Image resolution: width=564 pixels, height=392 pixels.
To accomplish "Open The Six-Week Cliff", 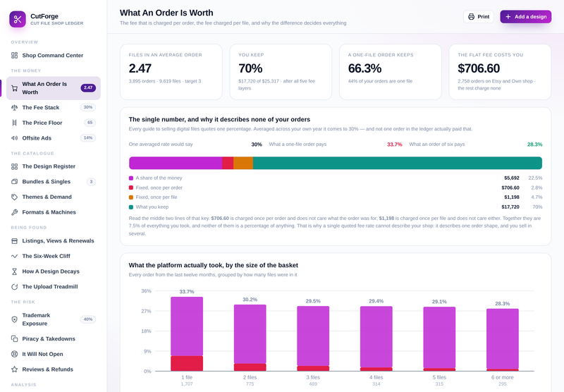I will tap(54, 256).
